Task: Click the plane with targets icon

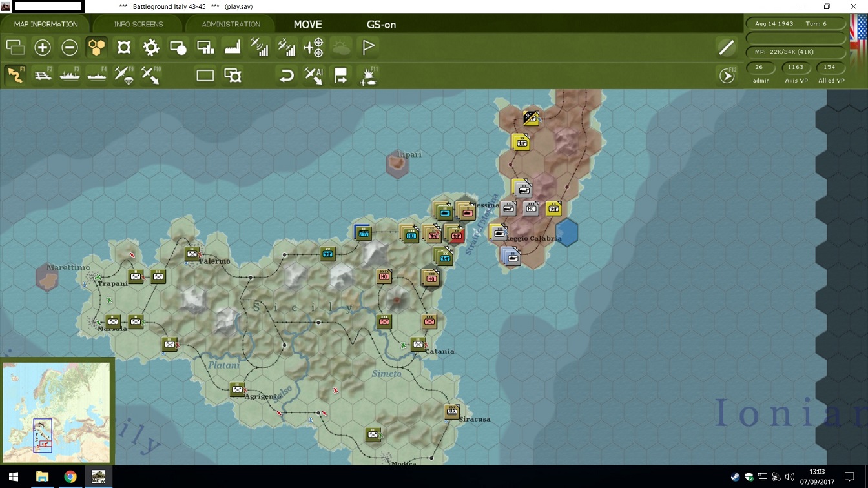Action: pyautogui.click(x=314, y=47)
